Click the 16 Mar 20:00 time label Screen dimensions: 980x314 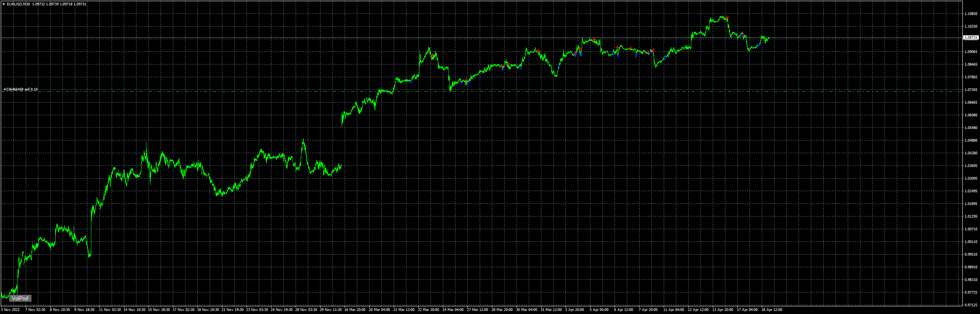coord(355,310)
